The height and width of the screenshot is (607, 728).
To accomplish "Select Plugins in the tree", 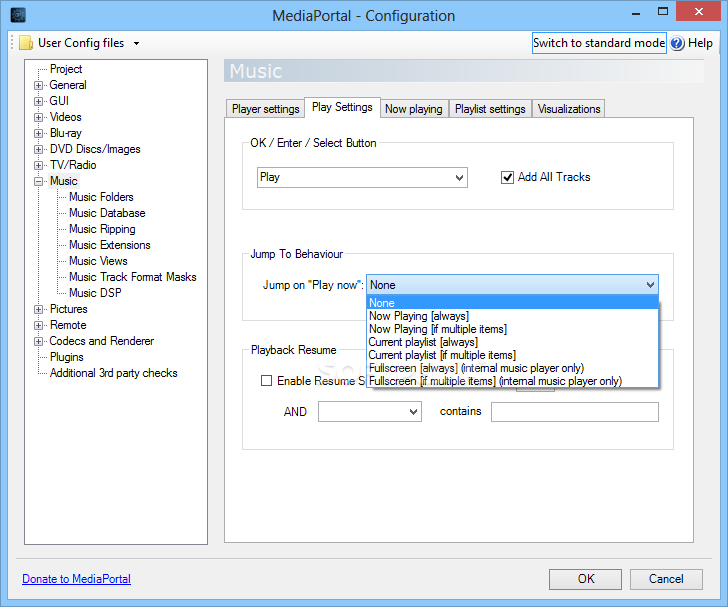I will pyautogui.click(x=67, y=357).
